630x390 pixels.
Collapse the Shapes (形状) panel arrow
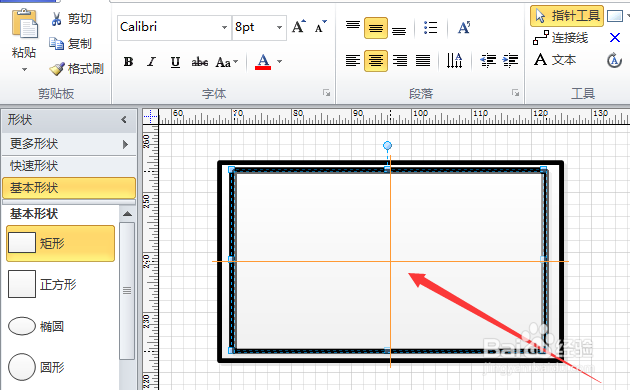[x=124, y=120]
